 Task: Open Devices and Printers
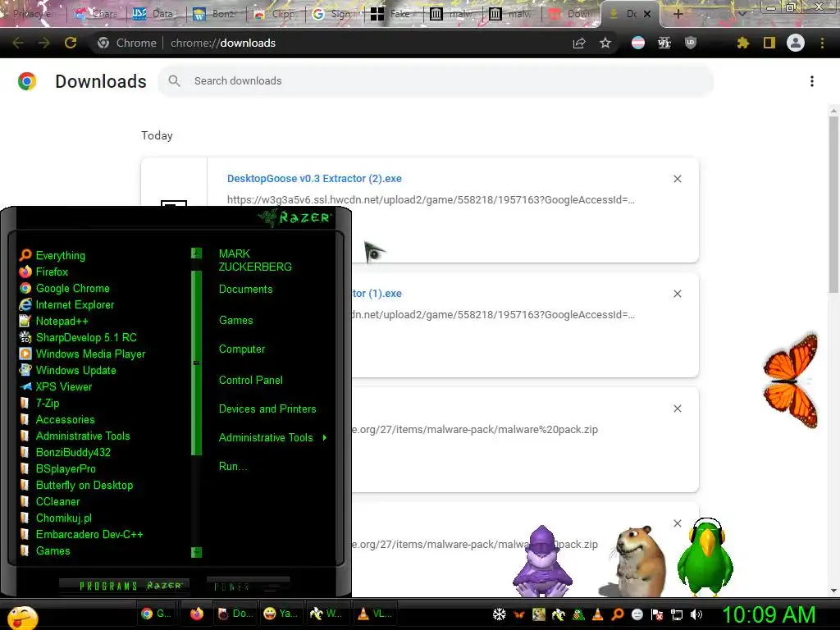tap(267, 409)
